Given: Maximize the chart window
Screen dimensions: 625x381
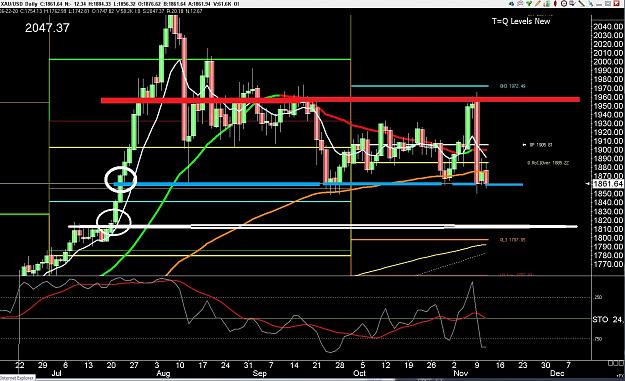Looking at the screenshot, I should tap(608, 4).
